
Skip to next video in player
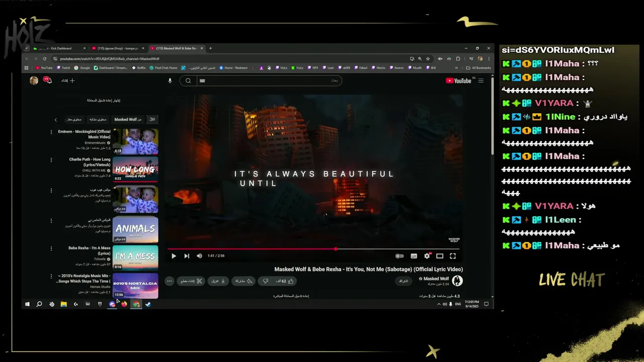click(187, 256)
